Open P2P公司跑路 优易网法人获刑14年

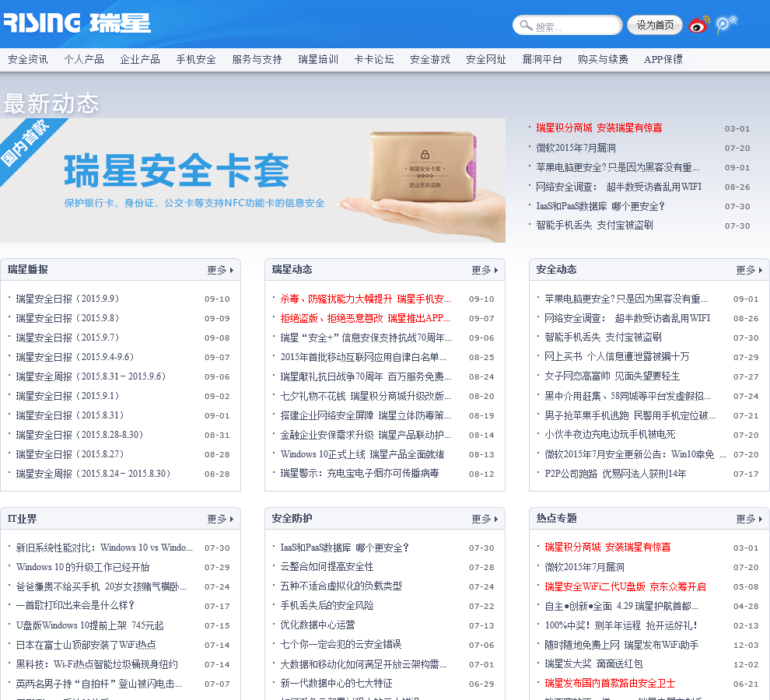(615, 474)
